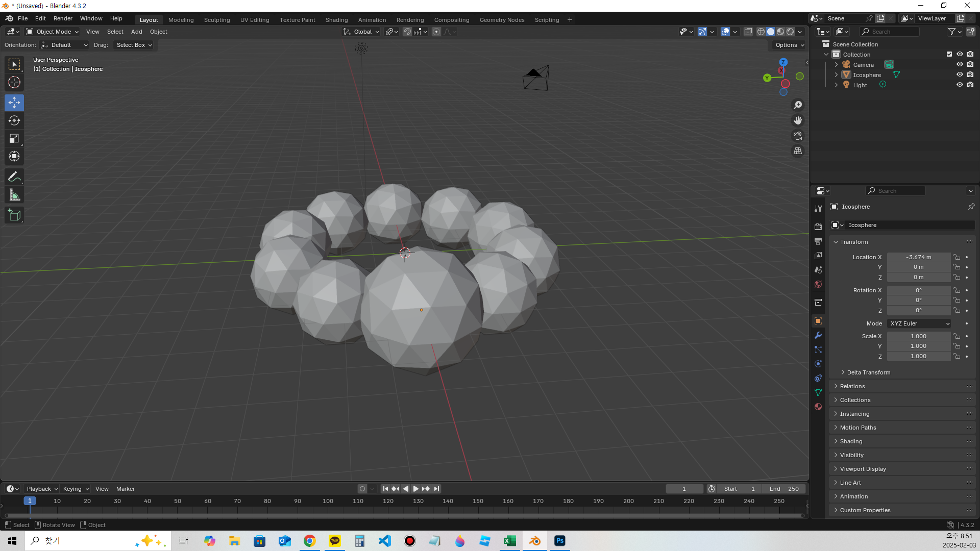Select the Add Cube tool
This screenshot has height=551, width=980.
[14, 215]
